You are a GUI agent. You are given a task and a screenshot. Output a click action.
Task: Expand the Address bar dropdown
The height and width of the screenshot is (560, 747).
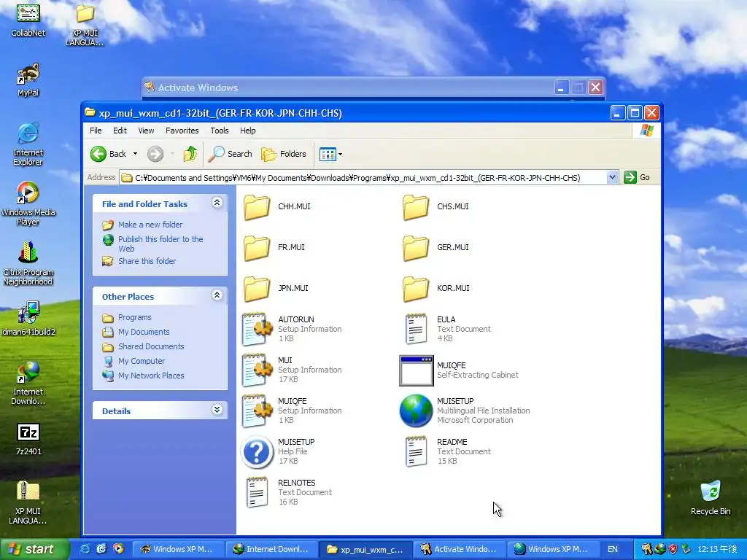click(x=612, y=178)
